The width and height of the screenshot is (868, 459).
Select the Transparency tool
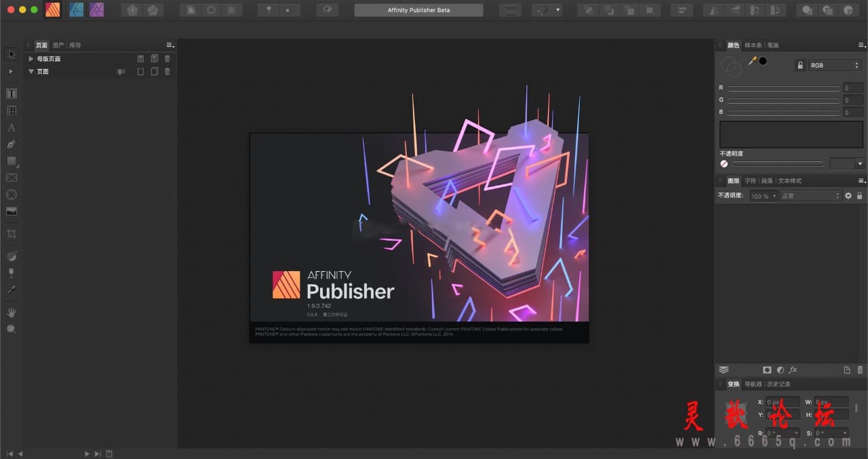12,273
